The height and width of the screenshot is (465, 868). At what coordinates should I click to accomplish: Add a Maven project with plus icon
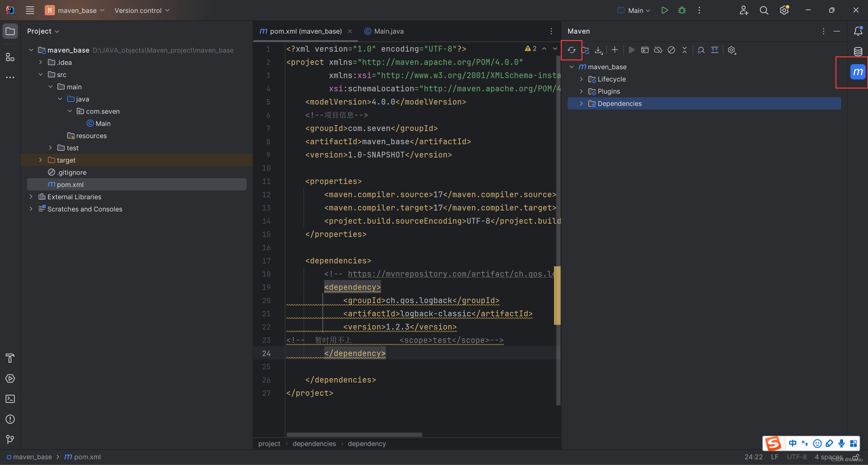click(615, 50)
